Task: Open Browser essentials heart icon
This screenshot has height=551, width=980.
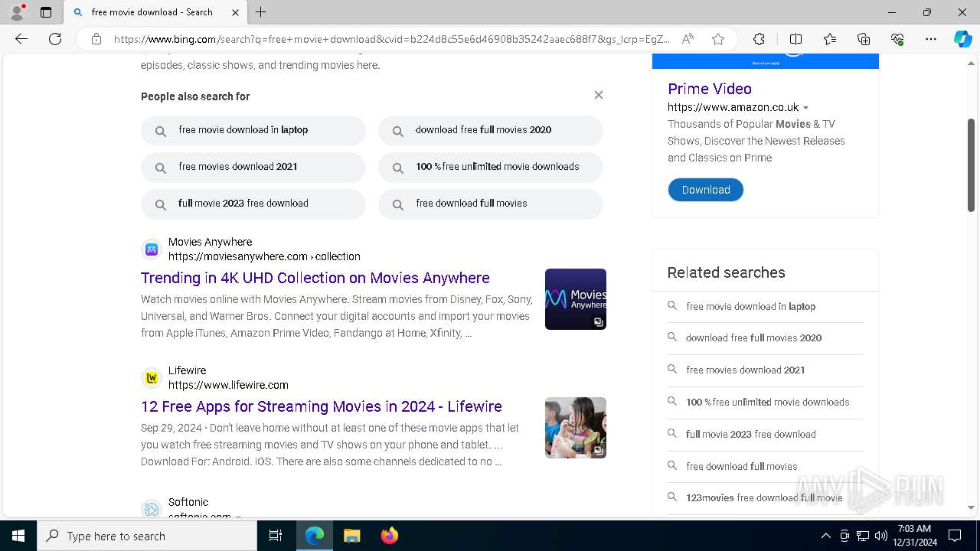Action: tap(897, 39)
